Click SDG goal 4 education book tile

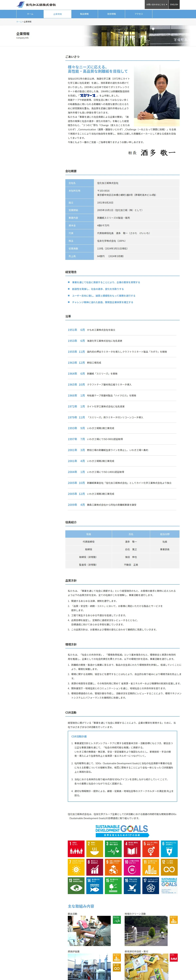pyautogui.click(x=132, y=849)
